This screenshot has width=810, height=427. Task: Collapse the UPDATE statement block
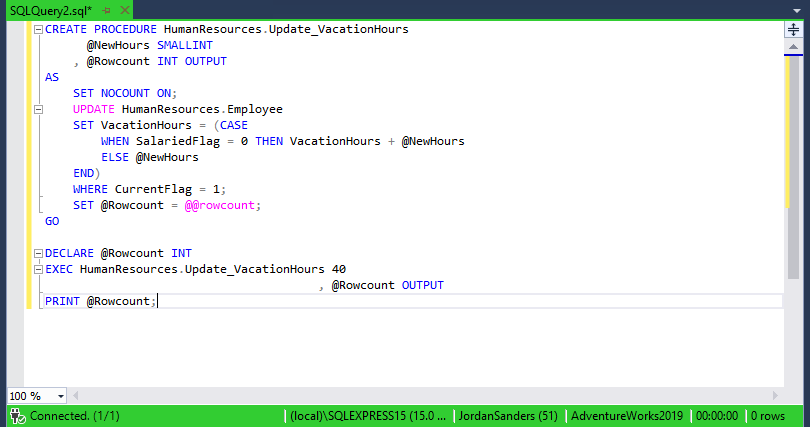pos(38,109)
